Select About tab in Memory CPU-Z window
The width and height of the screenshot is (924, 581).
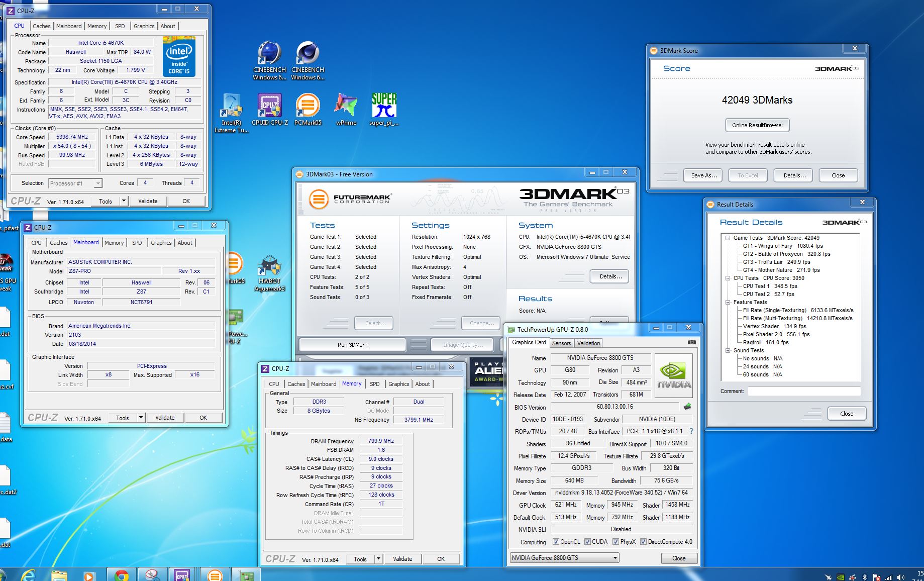423,384
